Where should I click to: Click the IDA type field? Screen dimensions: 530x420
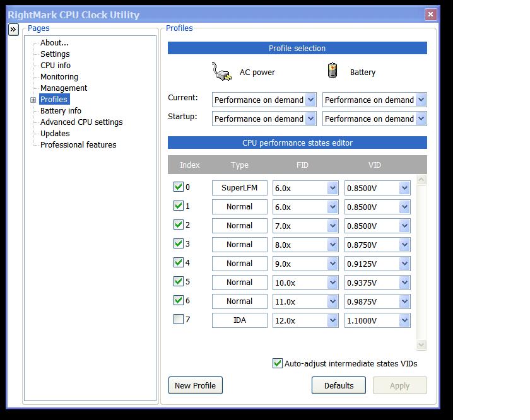pyautogui.click(x=240, y=320)
